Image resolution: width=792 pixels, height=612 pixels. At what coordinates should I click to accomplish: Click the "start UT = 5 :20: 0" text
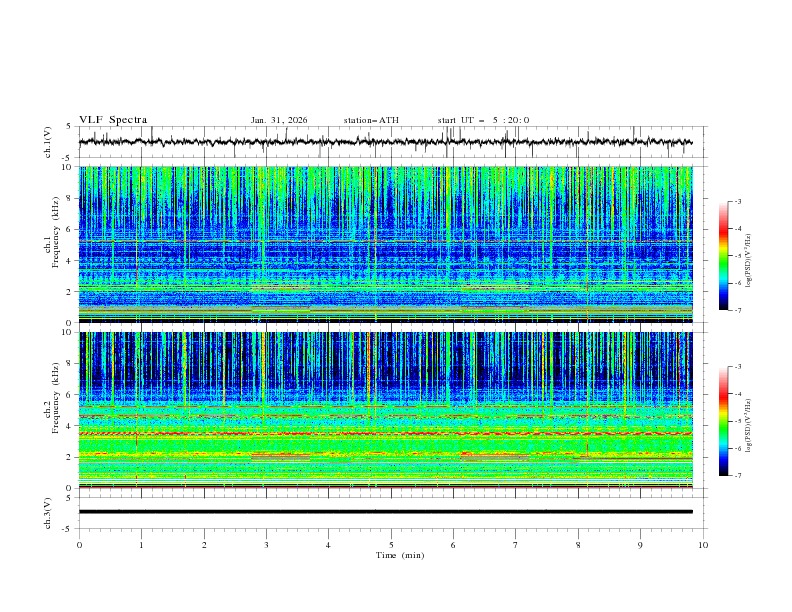pos(483,120)
